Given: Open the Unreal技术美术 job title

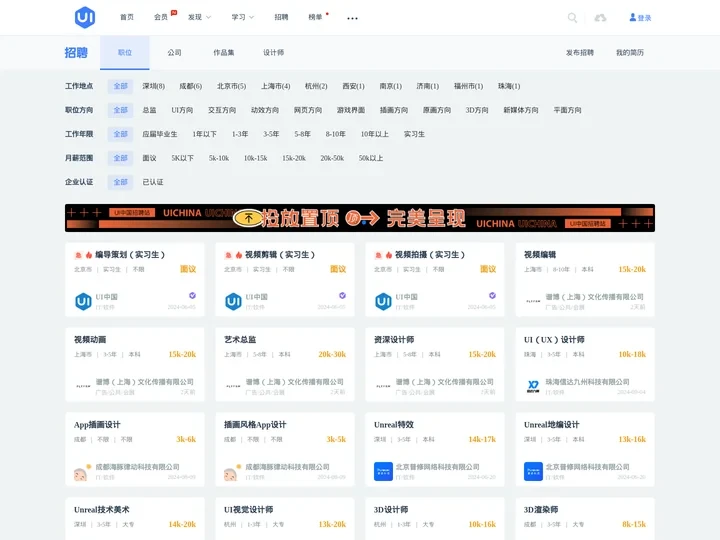Looking at the screenshot, I should (x=101, y=510).
